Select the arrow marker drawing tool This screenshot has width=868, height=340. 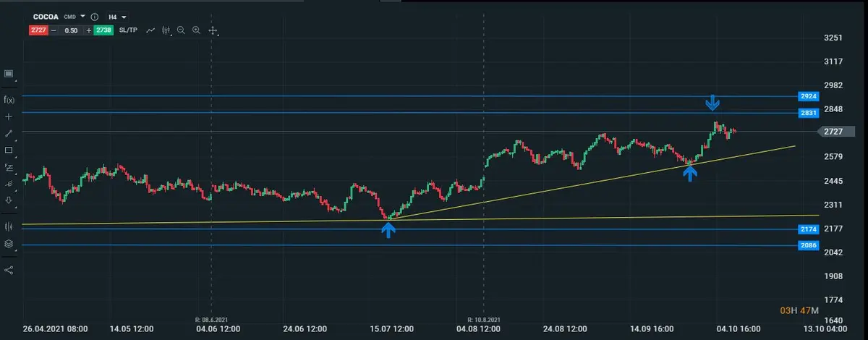pos(9,200)
